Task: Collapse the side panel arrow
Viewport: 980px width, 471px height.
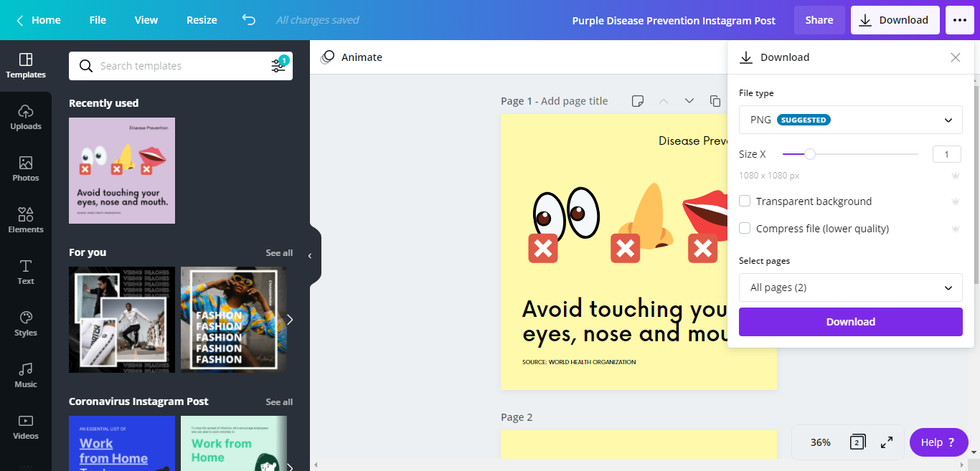Action: (x=310, y=256)
